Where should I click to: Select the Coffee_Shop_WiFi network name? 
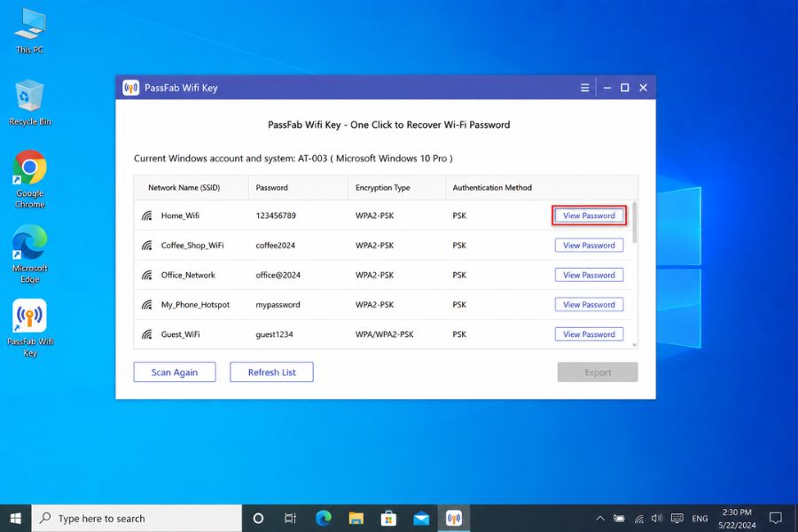point(192,246)
